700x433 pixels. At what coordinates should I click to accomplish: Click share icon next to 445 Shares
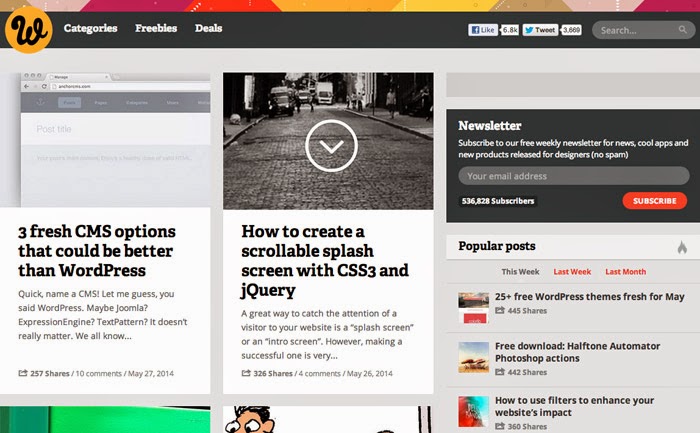500,311
